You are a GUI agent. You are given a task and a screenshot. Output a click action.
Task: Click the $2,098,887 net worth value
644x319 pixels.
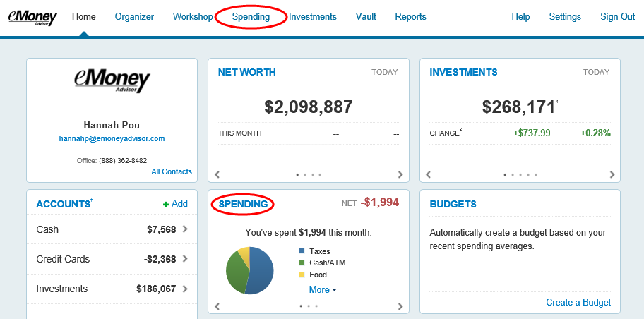coord(309,107)
